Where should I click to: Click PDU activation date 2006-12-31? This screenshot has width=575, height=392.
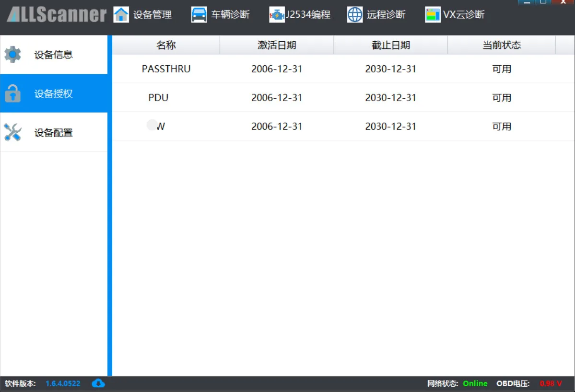(x=277, y=97)
